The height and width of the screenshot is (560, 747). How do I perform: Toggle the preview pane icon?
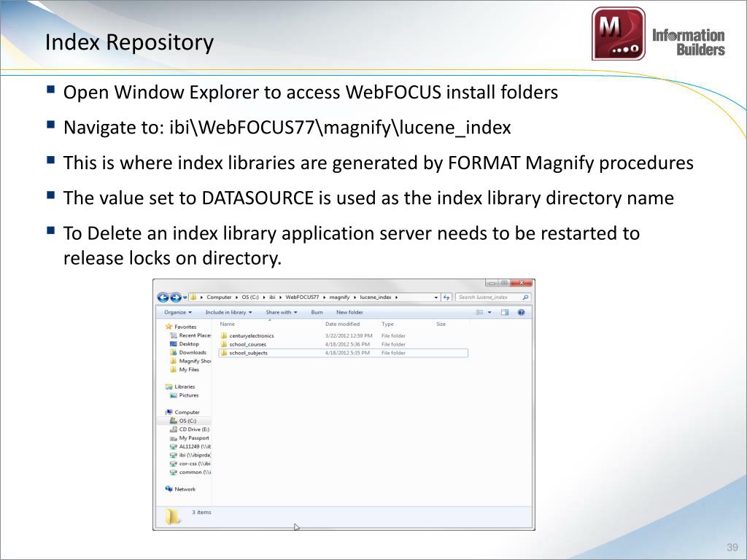click(x=505, y=312)
